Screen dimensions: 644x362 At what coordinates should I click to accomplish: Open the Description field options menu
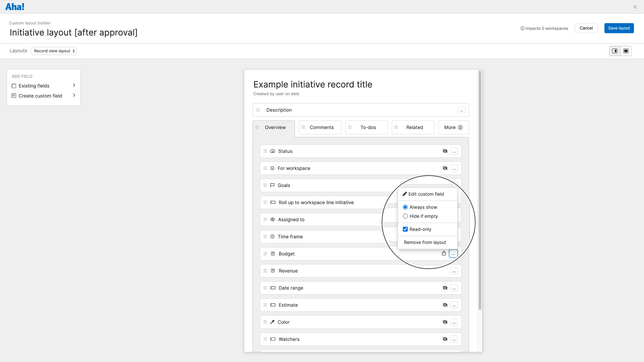(461, 110)
